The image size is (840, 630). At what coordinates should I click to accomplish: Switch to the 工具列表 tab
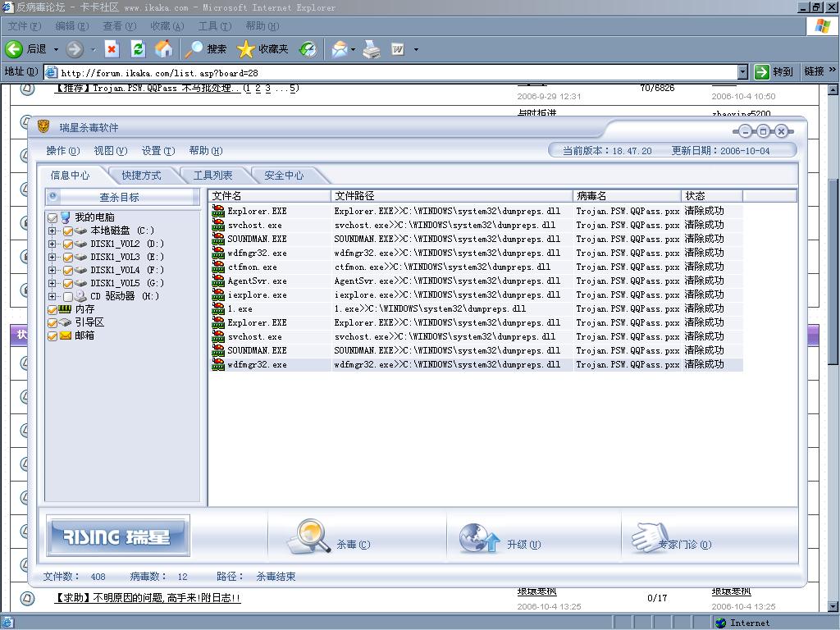click(x=212, y=176)
